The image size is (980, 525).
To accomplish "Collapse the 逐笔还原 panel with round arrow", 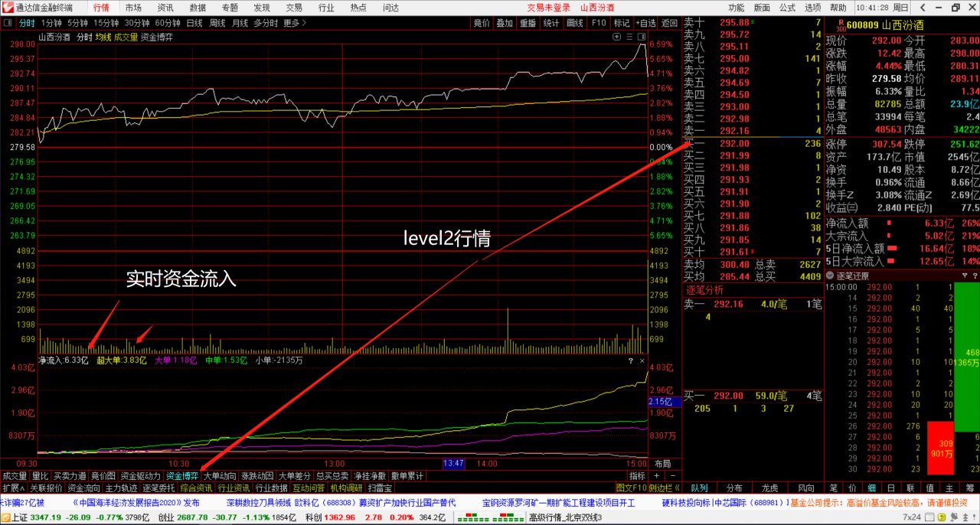I will [x=831, y=276].
